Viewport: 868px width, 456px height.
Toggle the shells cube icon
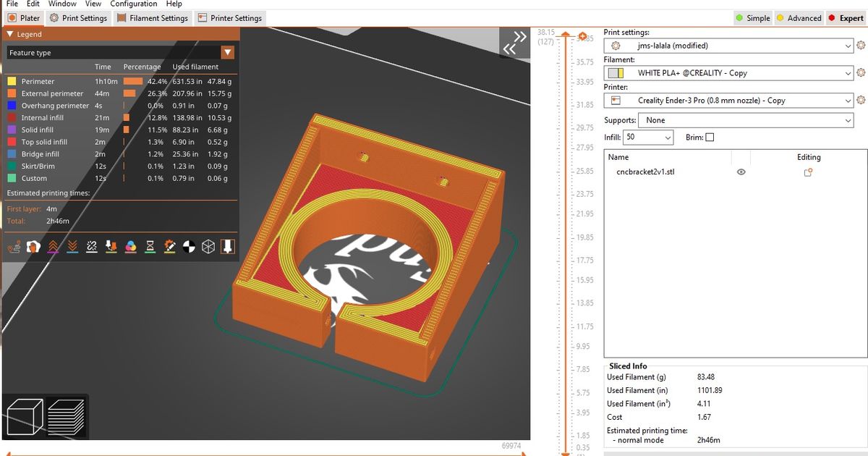(209, 246)
